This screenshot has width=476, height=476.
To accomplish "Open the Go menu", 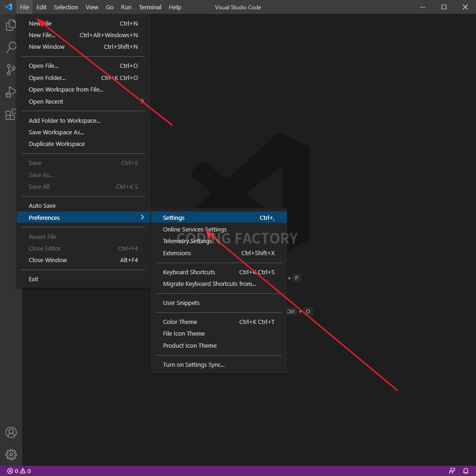I will [110, 7].
